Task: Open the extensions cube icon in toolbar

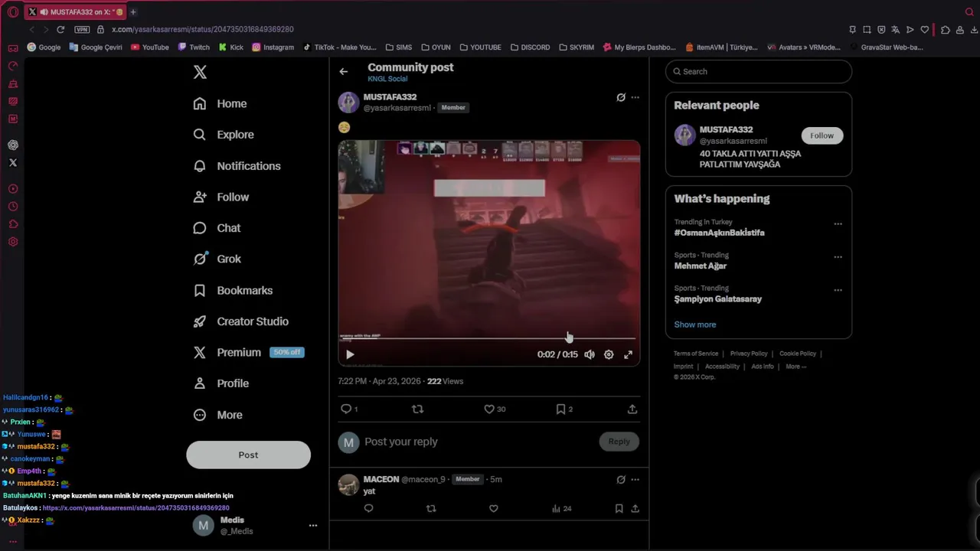Action: tap(946, 30)
